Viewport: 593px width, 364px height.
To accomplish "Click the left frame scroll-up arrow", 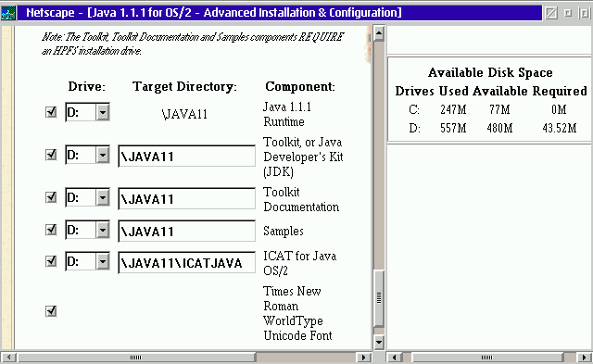I will (x=379, y=33).
